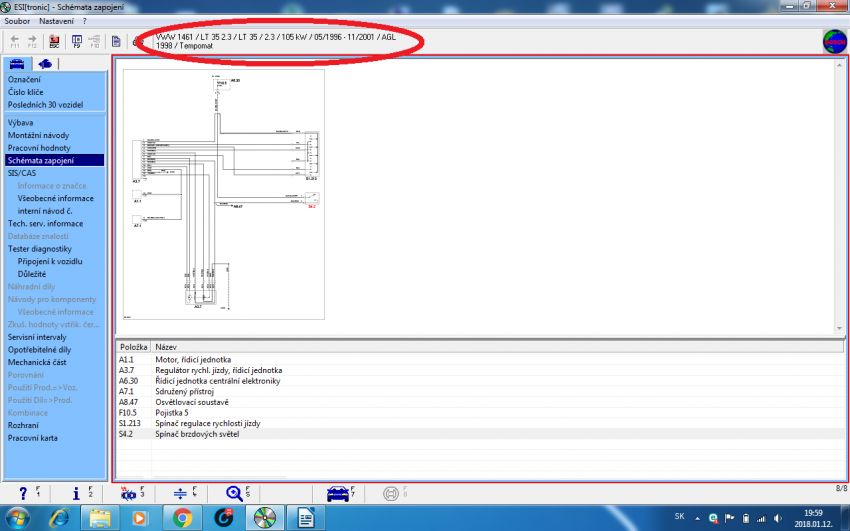Click the blue car F7 icon

(x=338, y=493)
